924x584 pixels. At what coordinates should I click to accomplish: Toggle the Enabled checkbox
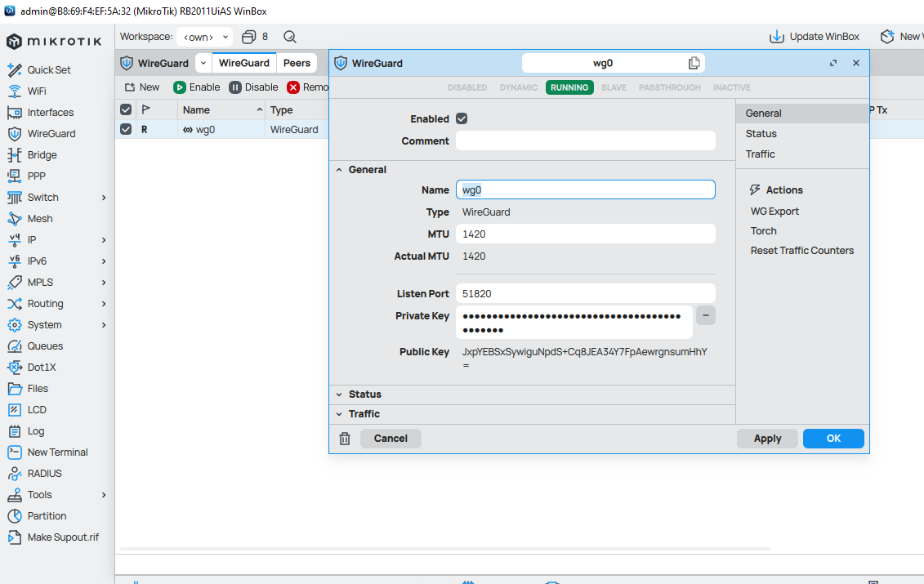(x=462, y=118)
